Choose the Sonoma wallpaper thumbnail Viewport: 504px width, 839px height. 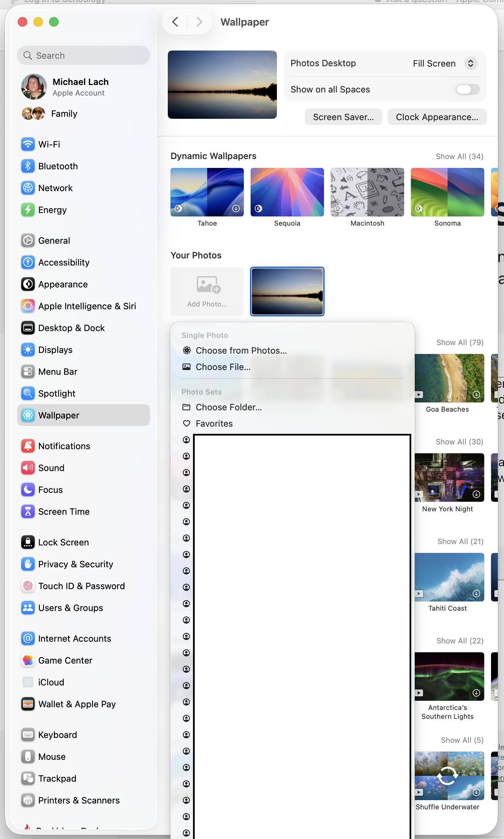pos(447,192)
